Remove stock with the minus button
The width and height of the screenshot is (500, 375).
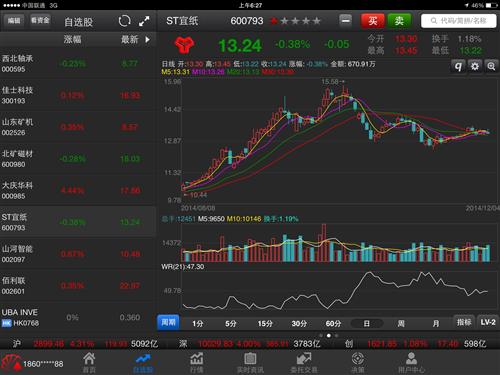pyautogui.click(x=346, y=21)
